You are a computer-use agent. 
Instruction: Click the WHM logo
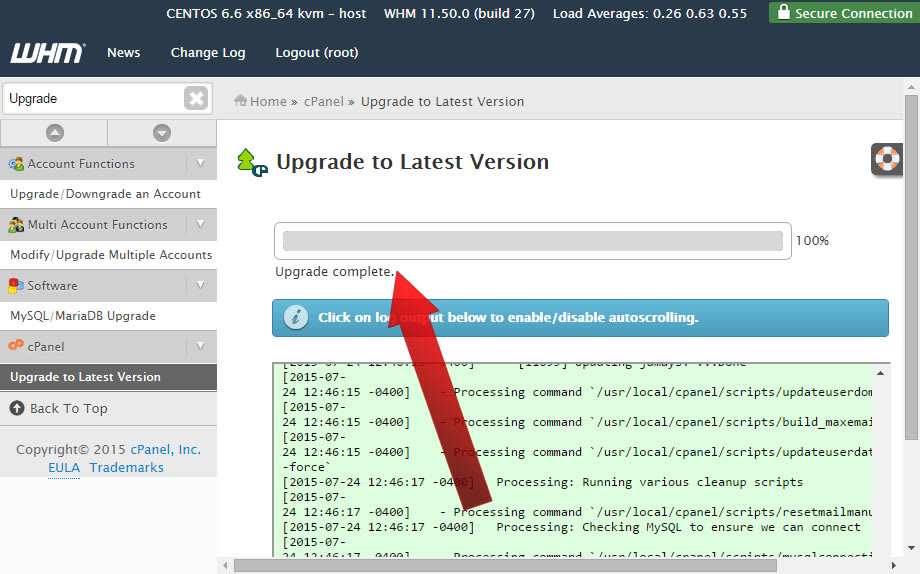click(x=48, y=53)
